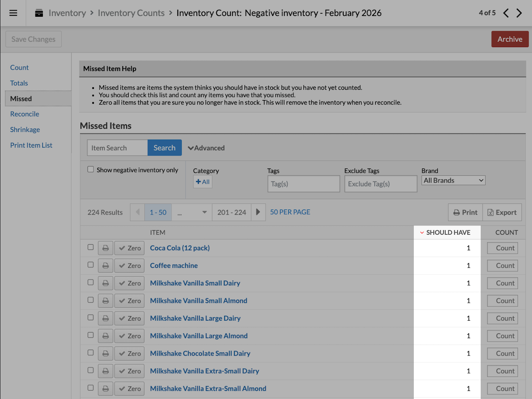532x399 pixels.
Task: Open the Milkshake Vanilla Small Almond item
Action: [198, 300]
